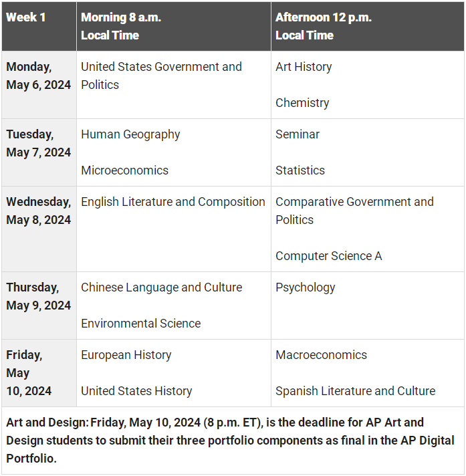Select the Macroeconomics exam entry
Screen dimensions: 466x476
(x=321, y=355)
